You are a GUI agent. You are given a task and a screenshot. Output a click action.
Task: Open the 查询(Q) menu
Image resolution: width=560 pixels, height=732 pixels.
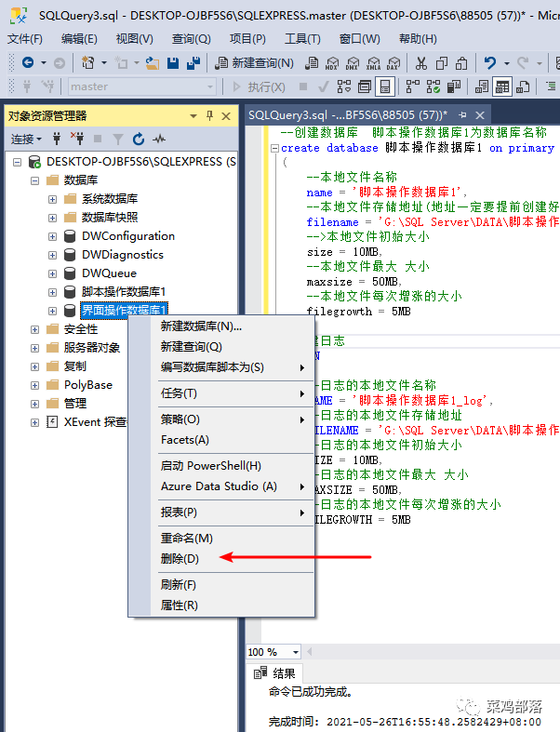[191, 39]
